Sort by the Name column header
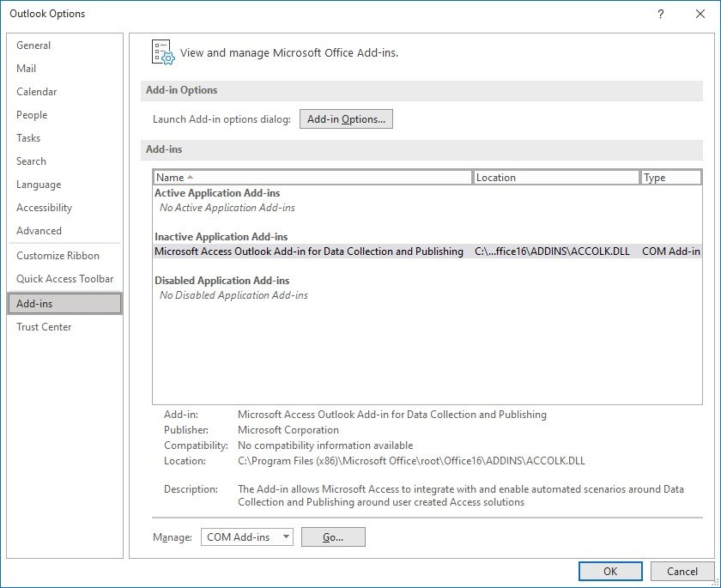 coord(312,178)
